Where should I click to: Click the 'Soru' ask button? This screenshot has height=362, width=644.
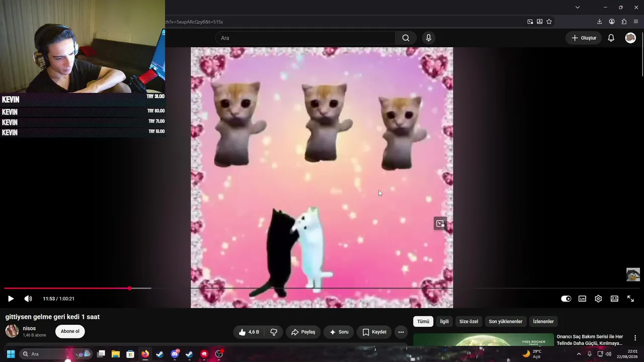pos(339,332)
